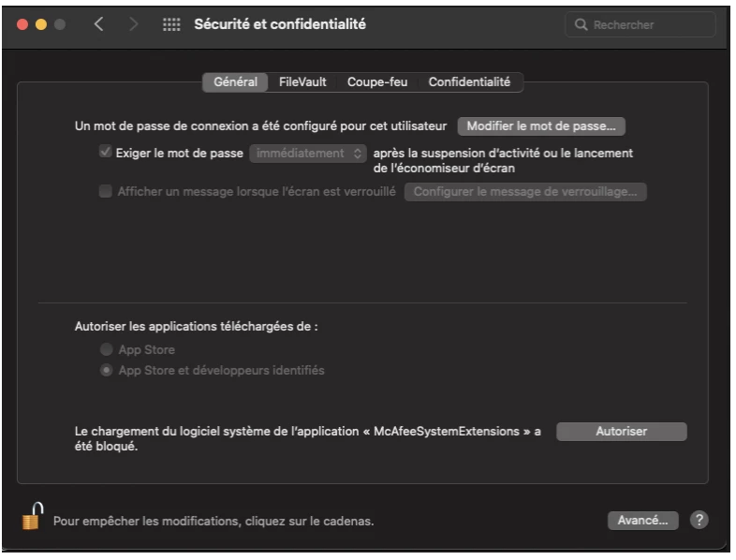Click the yellow minimize window button
The image size is (736, 560).
[x=41, y=24]
